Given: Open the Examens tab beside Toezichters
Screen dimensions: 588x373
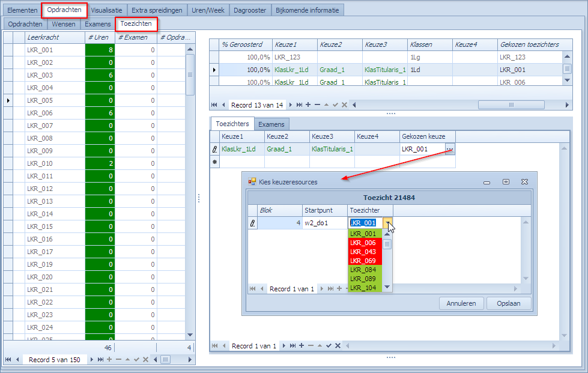Looking at the screenshot, I should [271, 124].
